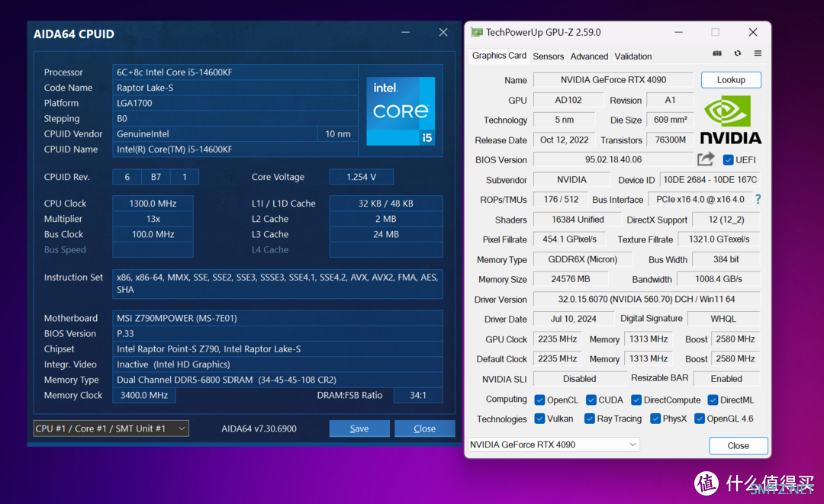The image size is (824, 504).
Task: Click the Resizable BAR value Enabled
Action: [726, 378]
